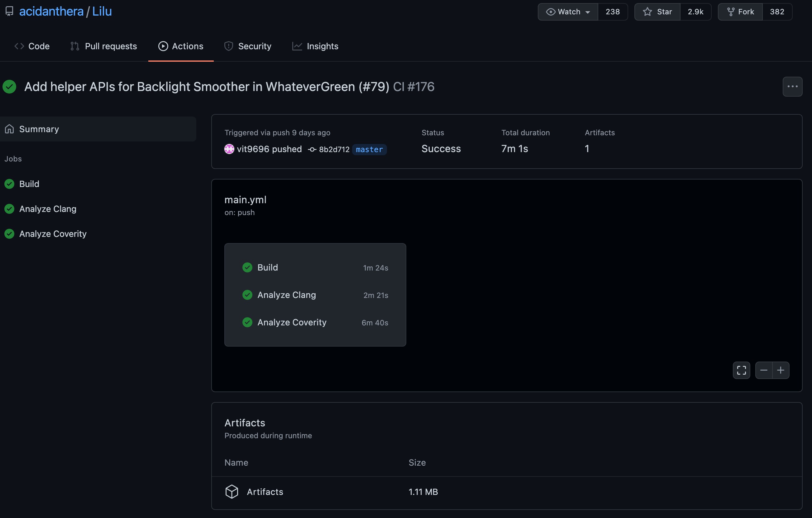Click vit9696 user avatar
Screen dimensions: 812x518
click(229, 149)
